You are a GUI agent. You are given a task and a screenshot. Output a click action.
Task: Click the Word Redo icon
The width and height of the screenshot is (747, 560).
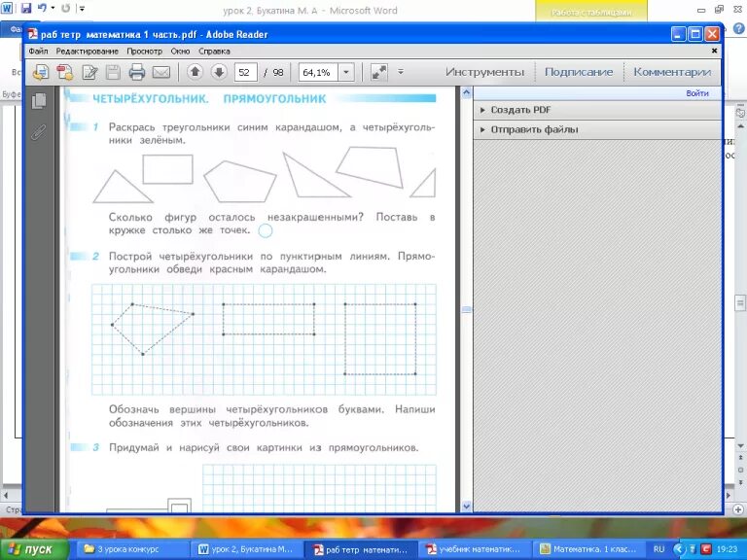coord(66,8)
